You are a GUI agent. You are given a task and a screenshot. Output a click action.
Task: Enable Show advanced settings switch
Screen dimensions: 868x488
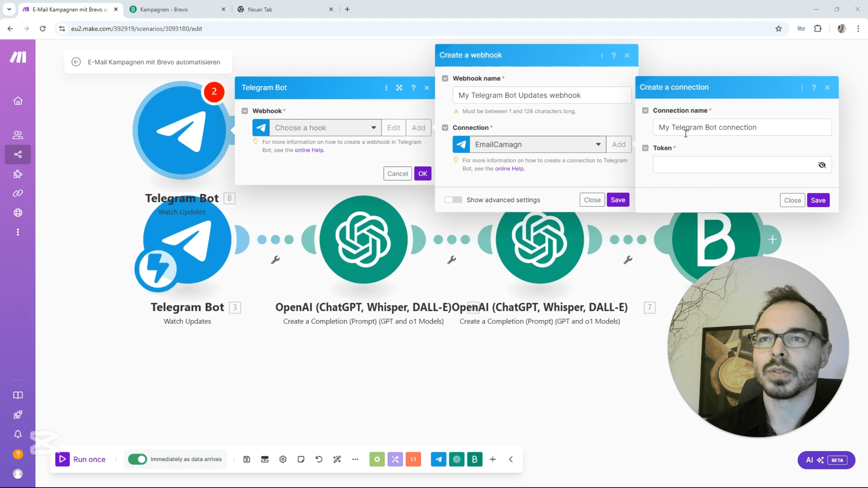click(x=453, y=200)
